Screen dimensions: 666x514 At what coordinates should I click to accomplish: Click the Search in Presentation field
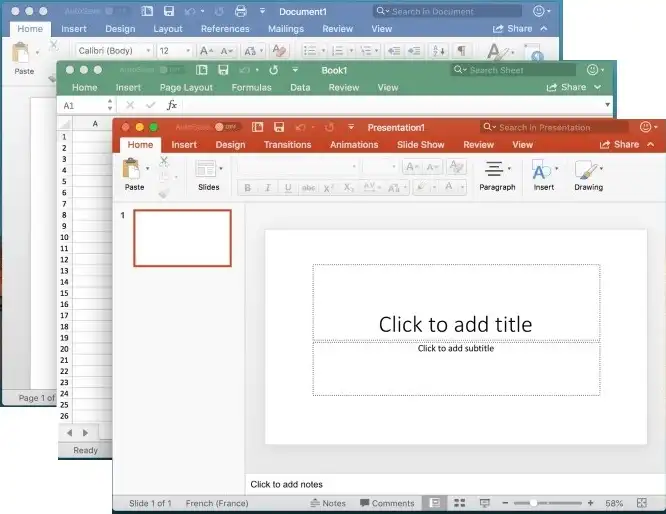[555, 127]
